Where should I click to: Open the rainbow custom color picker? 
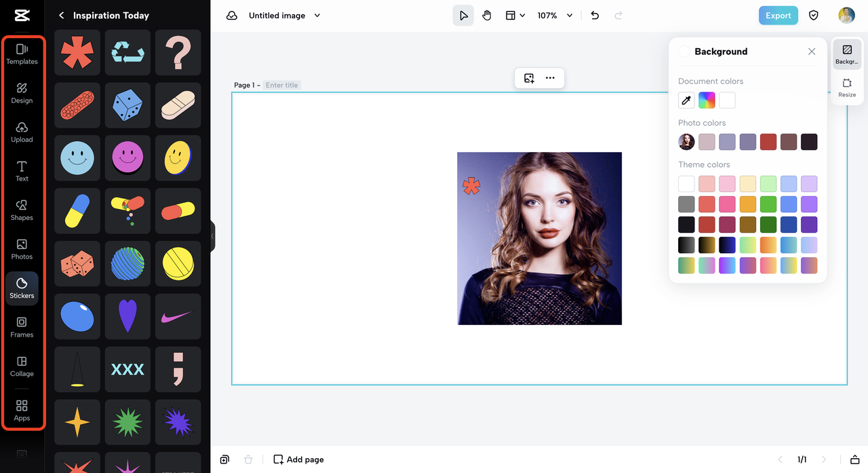coord(707,100)
